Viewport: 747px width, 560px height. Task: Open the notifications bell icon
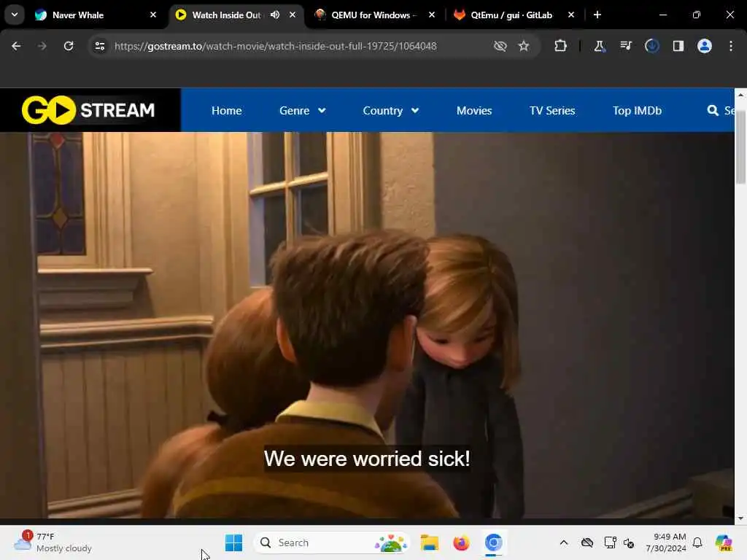(697, 542)
